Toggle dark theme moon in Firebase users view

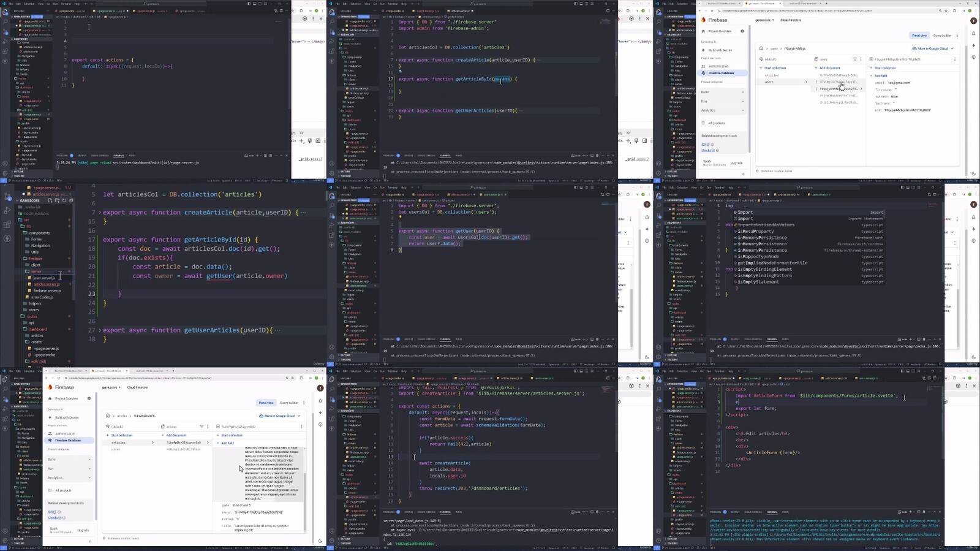point(973,173)
